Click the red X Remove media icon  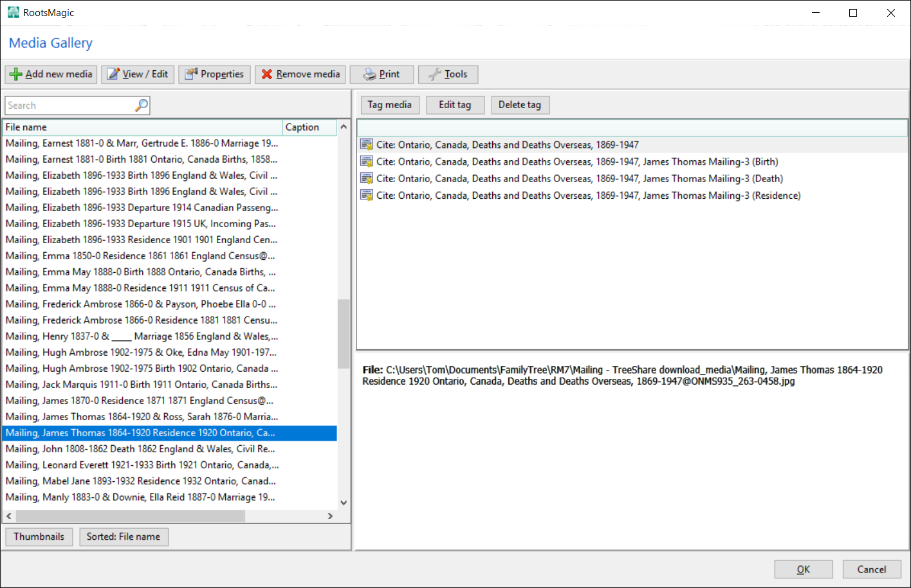[267, 75]
